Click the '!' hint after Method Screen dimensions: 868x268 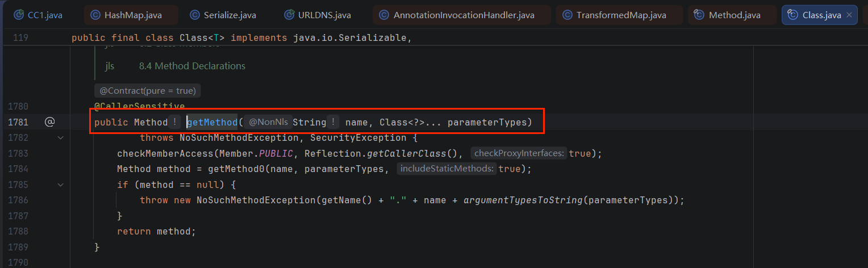174,122
